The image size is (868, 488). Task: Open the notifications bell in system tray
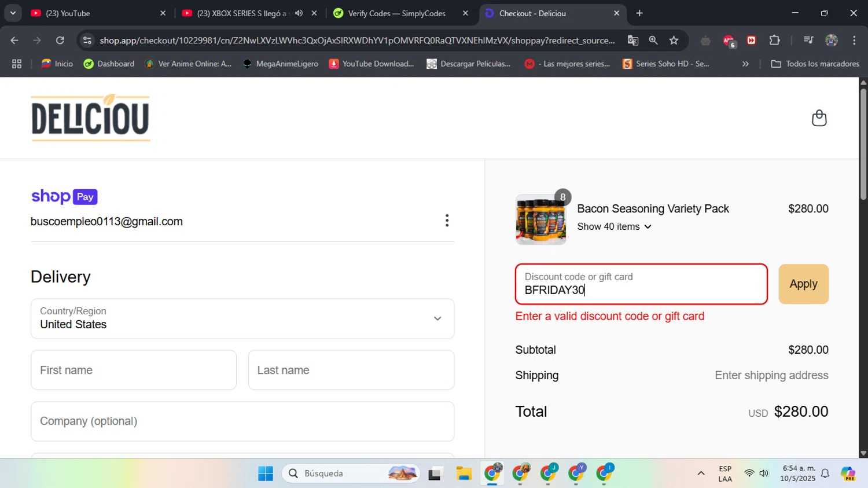click(x=825, y=474)
